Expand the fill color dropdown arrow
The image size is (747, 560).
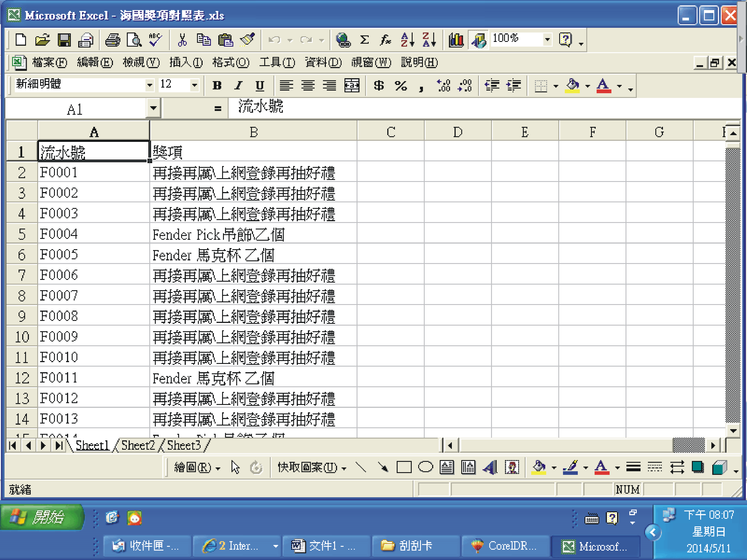click(x=588, y=86)
